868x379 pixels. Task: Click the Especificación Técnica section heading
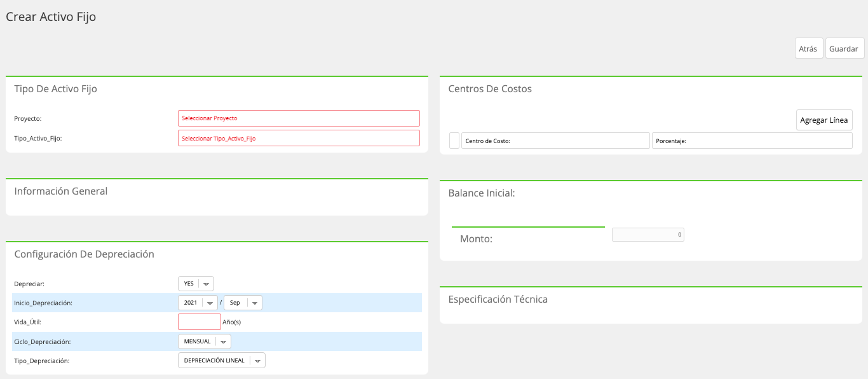click(x=498, y=299)
